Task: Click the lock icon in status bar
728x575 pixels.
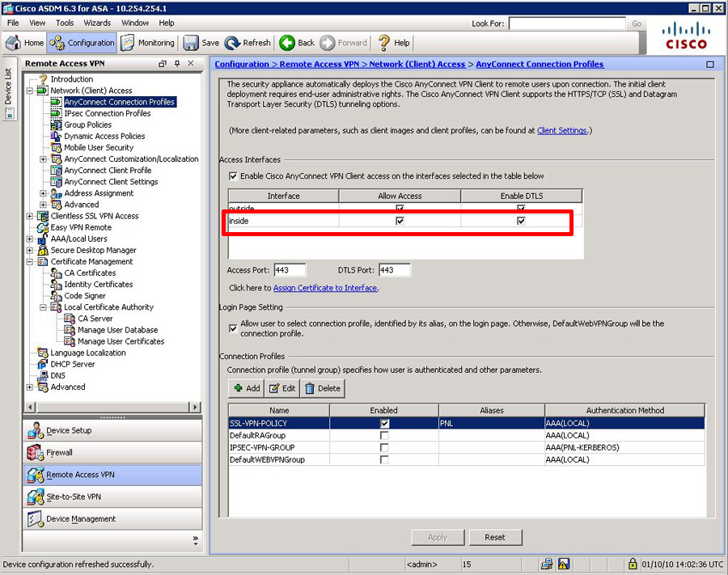Action: click(633, 564)
